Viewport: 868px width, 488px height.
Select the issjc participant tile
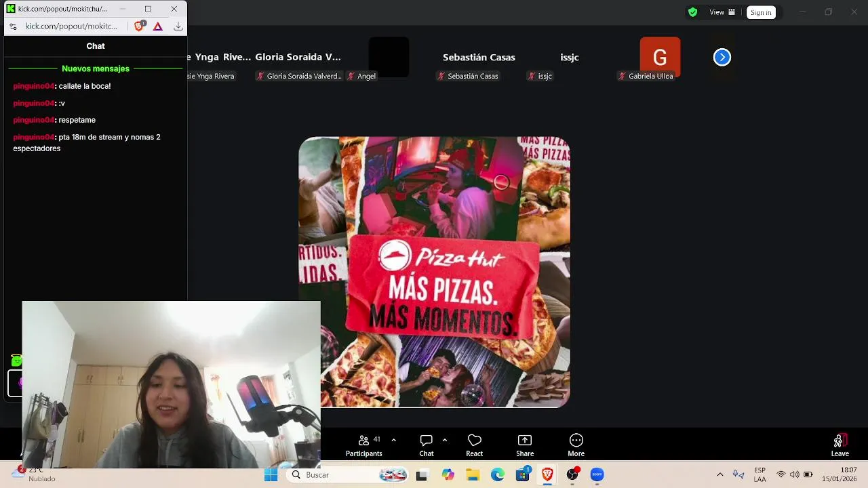click(x=570, y=58)
